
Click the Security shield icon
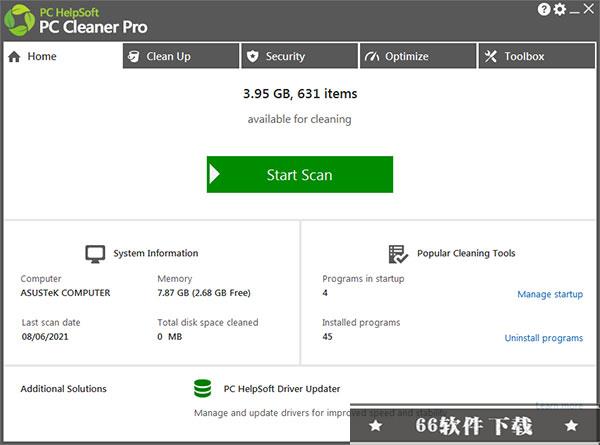[x=253, y=56]
